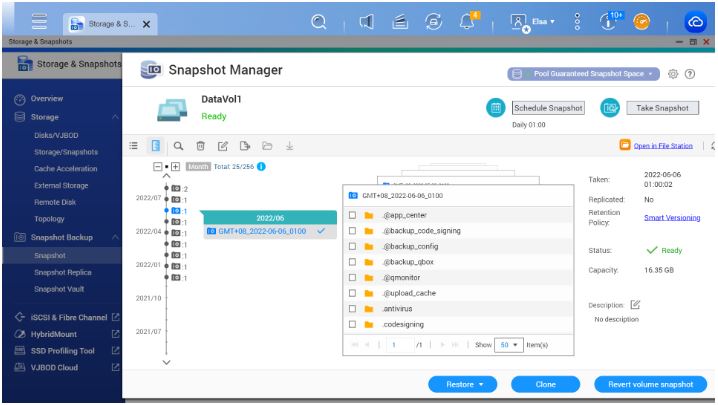Click the search magnifier in snapshot toolbar
This screenshot has height=405, width=718.
178,146
